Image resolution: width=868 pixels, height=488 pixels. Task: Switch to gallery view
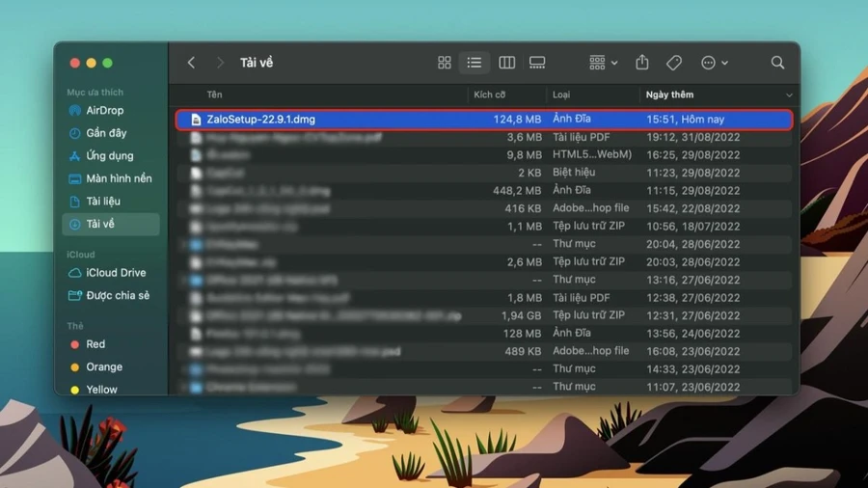click(x=537, y=63)
